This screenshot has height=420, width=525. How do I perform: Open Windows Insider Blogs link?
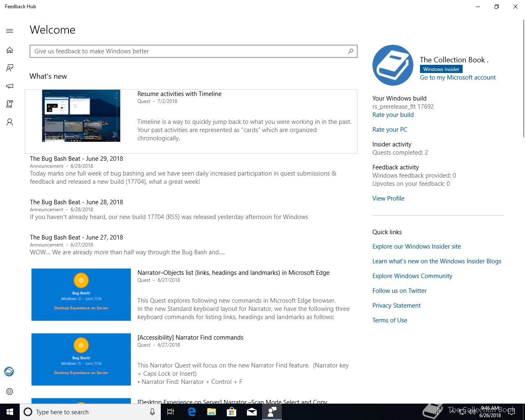click(x=437, y=261)
